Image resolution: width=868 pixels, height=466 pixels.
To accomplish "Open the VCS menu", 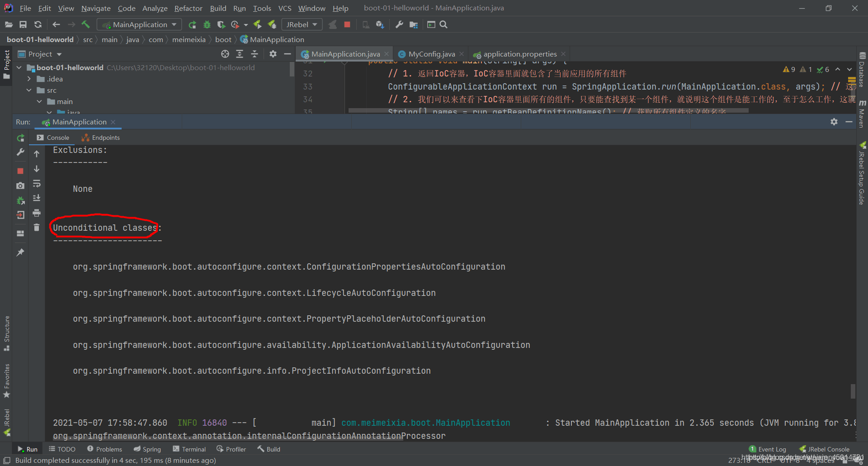I will 285,8.
